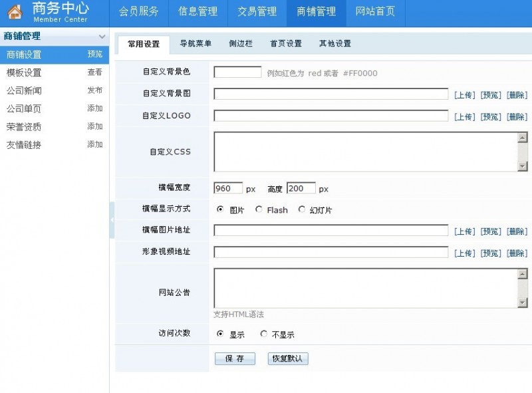Click the 保存 button
Viewport: 532px width, 393px height.
(235, 358)
